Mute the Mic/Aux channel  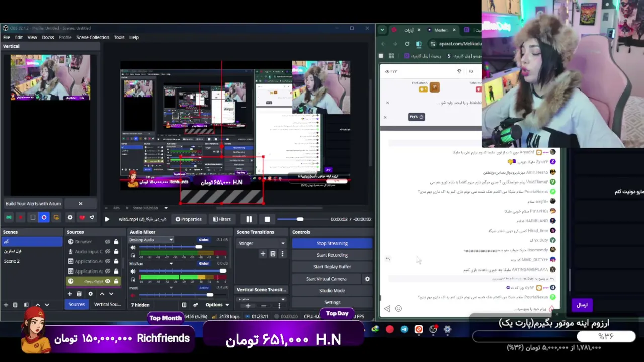tap(133, 271)
